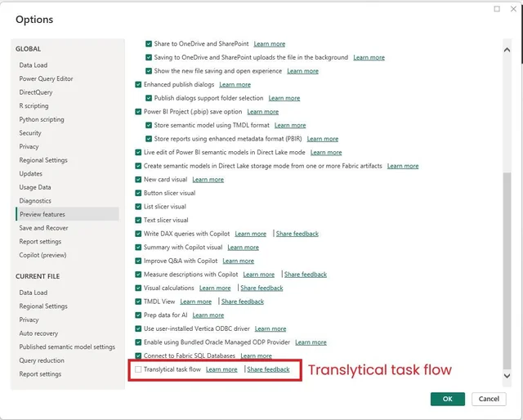Image resolution: width=523 pixels, height=420 pixels.
Task: Open Share feedback for Write DAX queries
Action: (297, 234)
